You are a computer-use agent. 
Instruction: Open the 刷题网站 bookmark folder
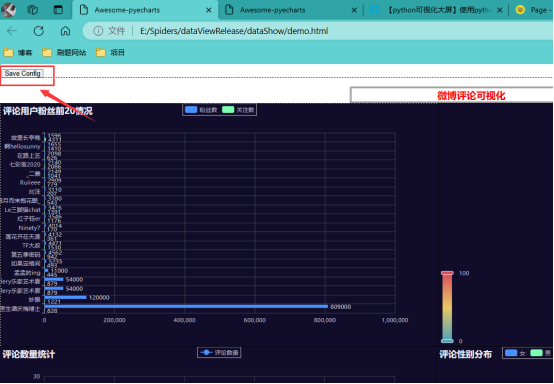[x=64, y=53]
